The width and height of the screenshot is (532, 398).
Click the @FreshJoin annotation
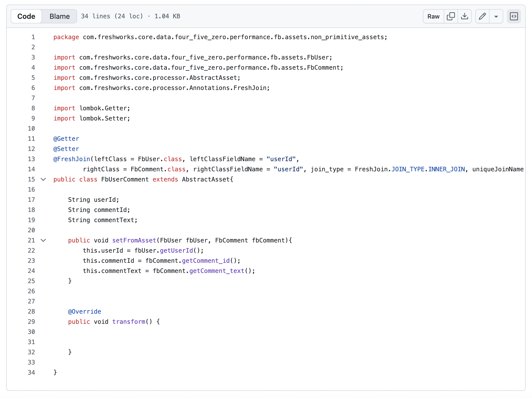point(72,159)
